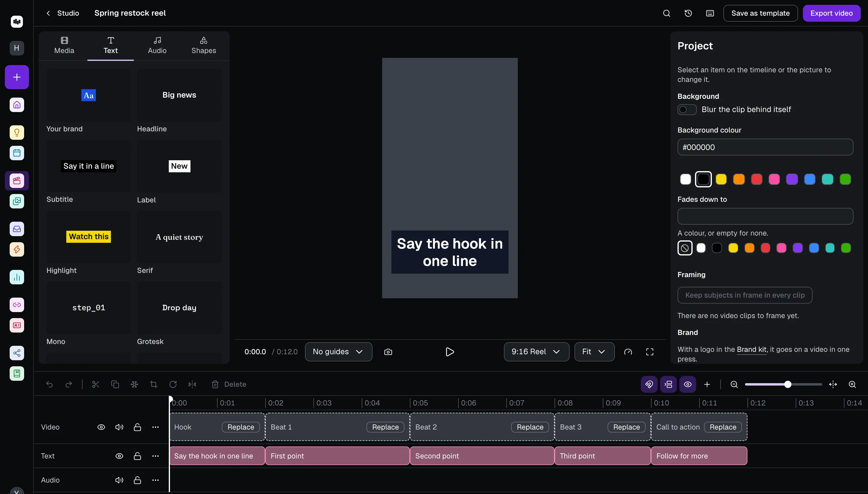Click the flip mirror icon
The width and height of the screenshot is (868, 494).
[192, 384]
